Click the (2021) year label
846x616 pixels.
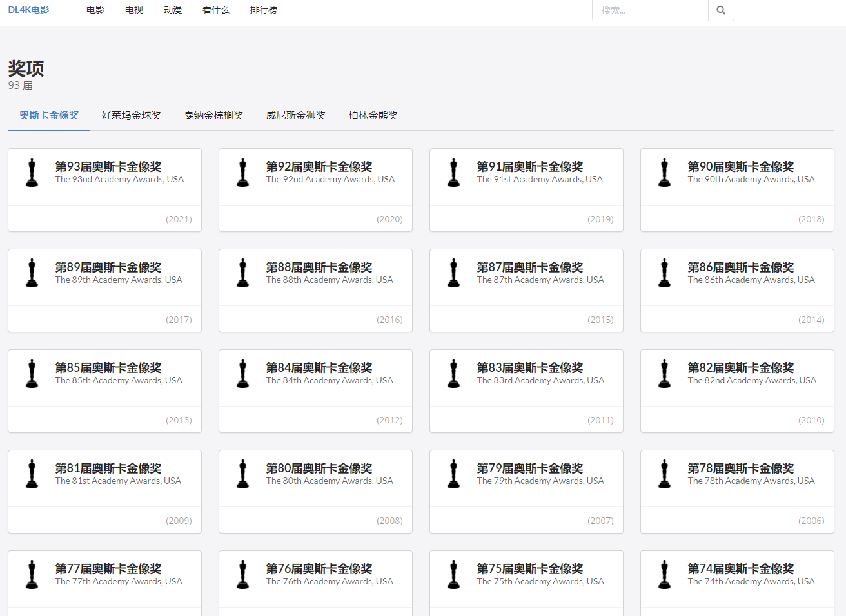pos(179,219)
